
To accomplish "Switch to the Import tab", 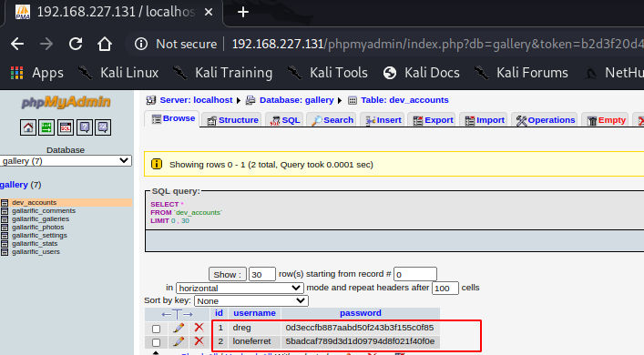I will 484,120.
